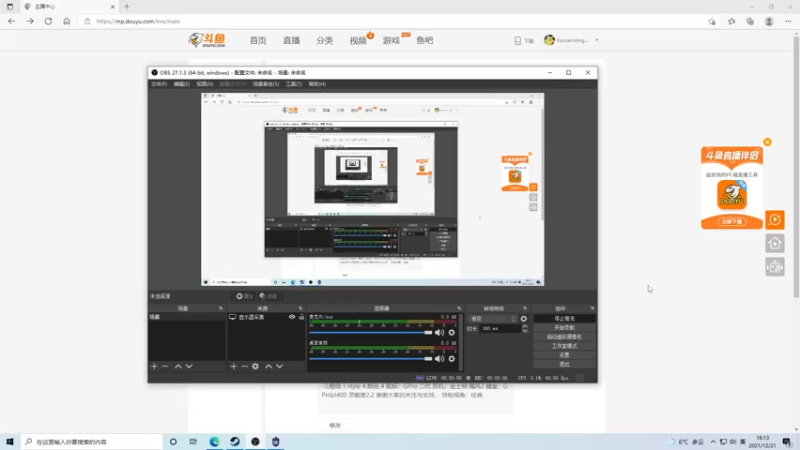
Task: Open the browser home page icon
Action: point(66,21)
